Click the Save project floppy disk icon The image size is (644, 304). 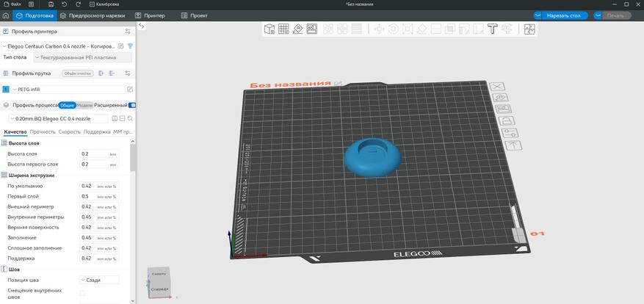point(51,4)
